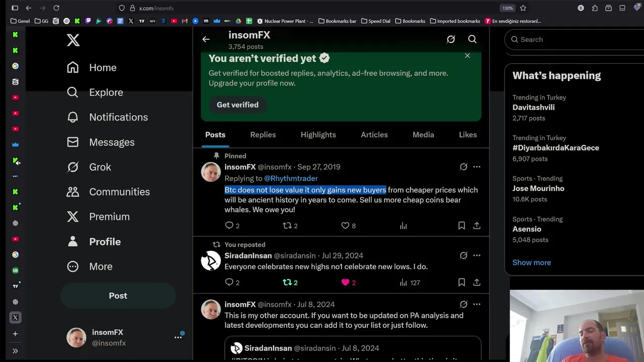
Task: Open the browser extensions puzzle icon
Action: (x=595, y=8)
